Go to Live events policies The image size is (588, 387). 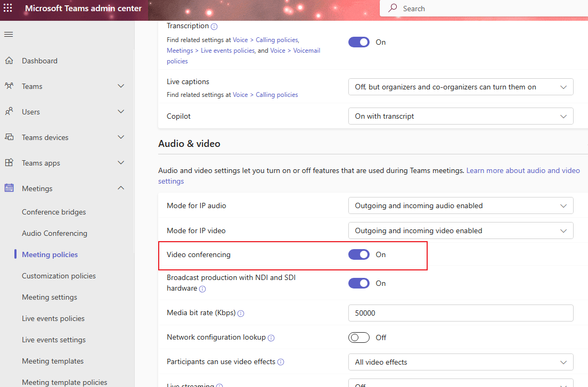[x=53, y=318]
